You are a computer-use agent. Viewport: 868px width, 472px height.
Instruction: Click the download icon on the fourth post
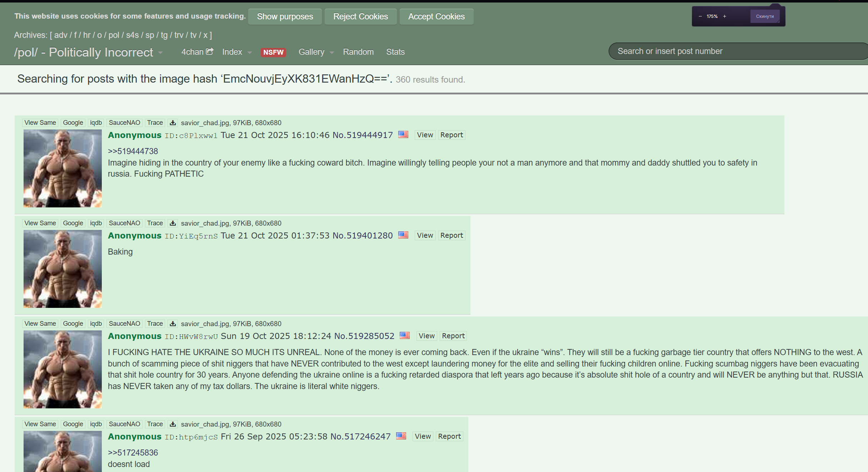tap(173, 424)
